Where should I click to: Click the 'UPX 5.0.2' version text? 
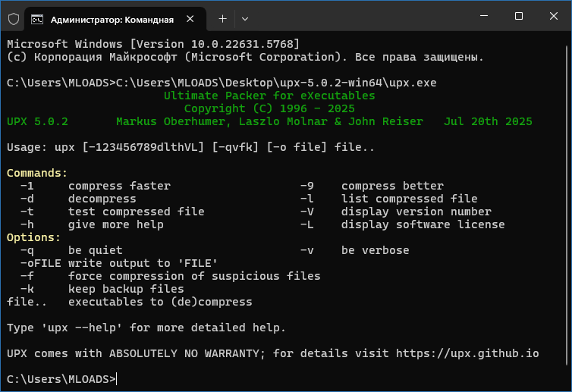[37, 121]
